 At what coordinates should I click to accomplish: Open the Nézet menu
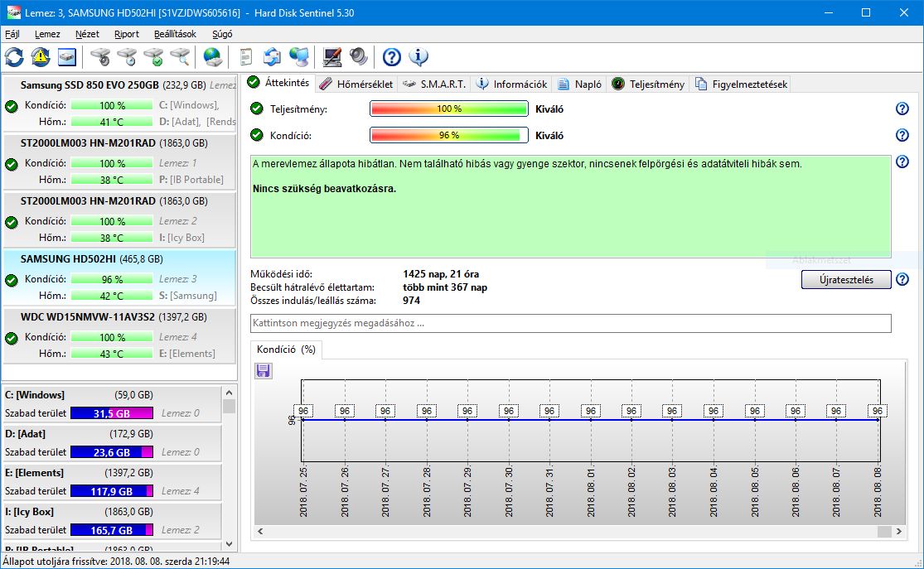point(87,34)
